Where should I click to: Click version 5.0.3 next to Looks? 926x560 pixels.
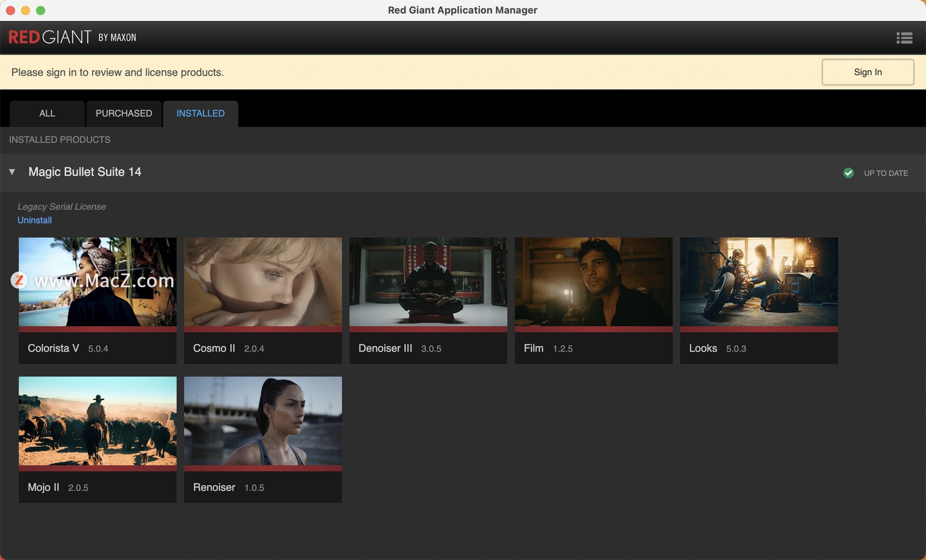coord(736,349)
